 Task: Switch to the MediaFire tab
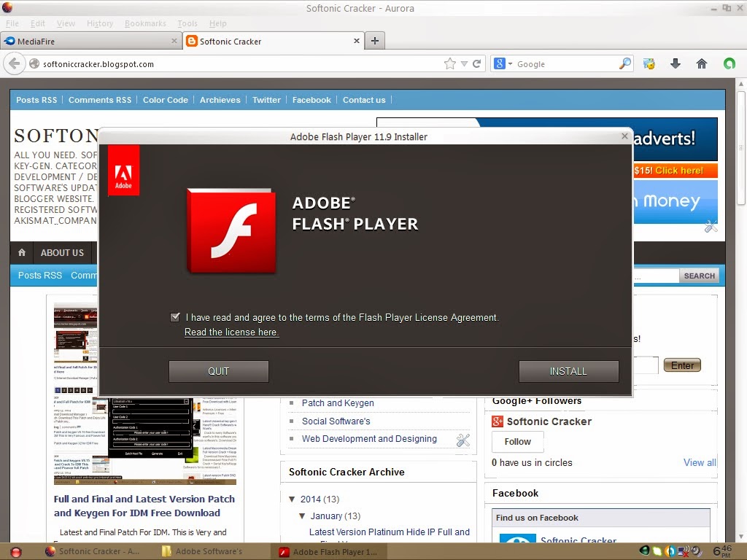click(x=90, y=41)
